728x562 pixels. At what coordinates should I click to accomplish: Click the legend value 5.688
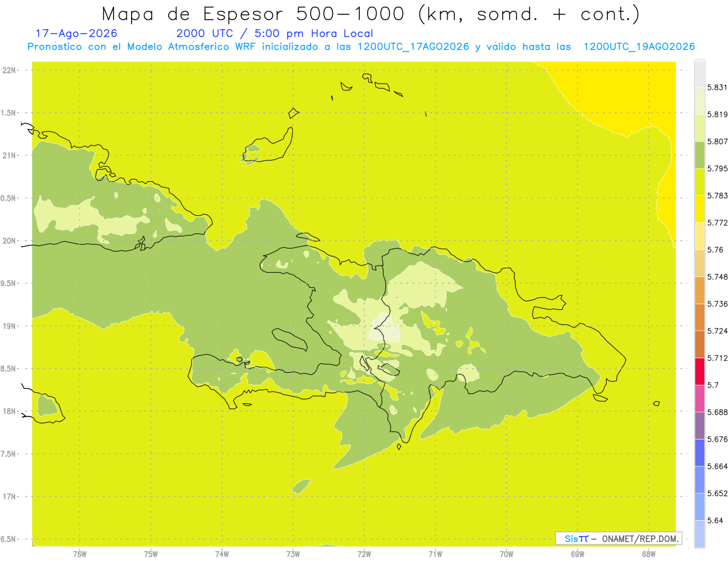[717, 412]
